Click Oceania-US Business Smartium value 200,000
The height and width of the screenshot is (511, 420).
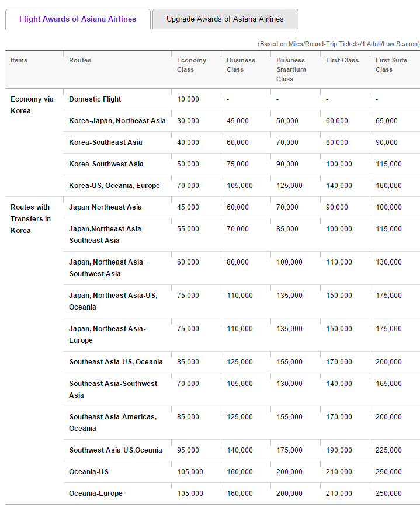click(x=289, y=472)
